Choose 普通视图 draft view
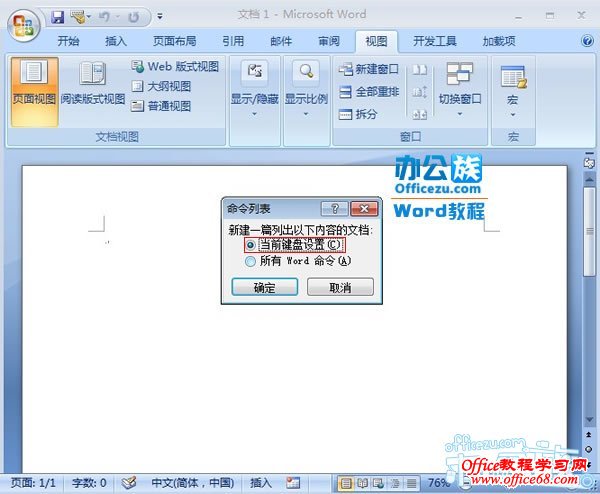This screenshot has width=600, height=494. point(161,106)
